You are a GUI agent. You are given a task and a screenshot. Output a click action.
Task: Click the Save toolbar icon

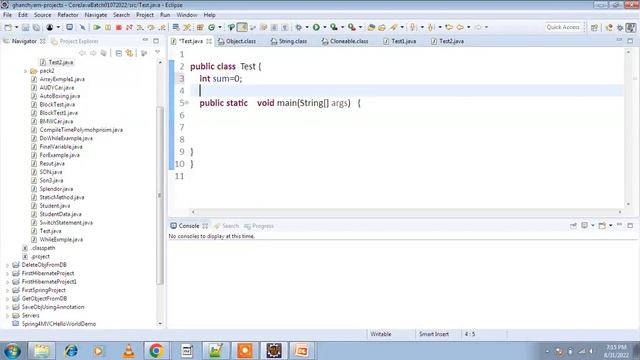point(25,27)
